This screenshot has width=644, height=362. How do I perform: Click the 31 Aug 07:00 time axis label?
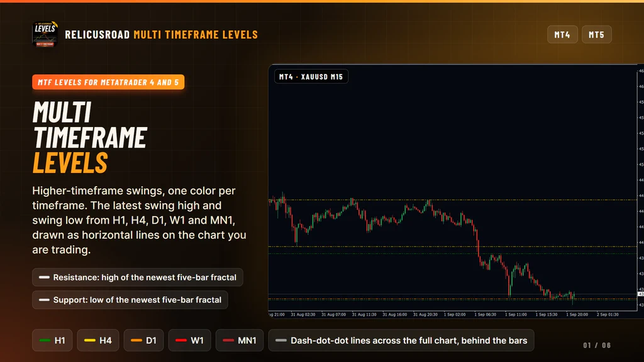(x=333, y=314)
